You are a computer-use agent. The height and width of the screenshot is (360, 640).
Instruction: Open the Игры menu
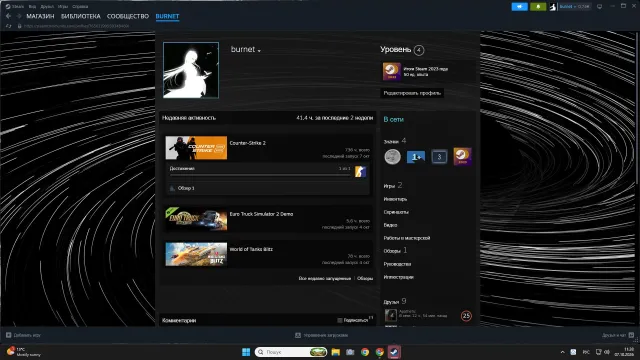tap(63, 7)
